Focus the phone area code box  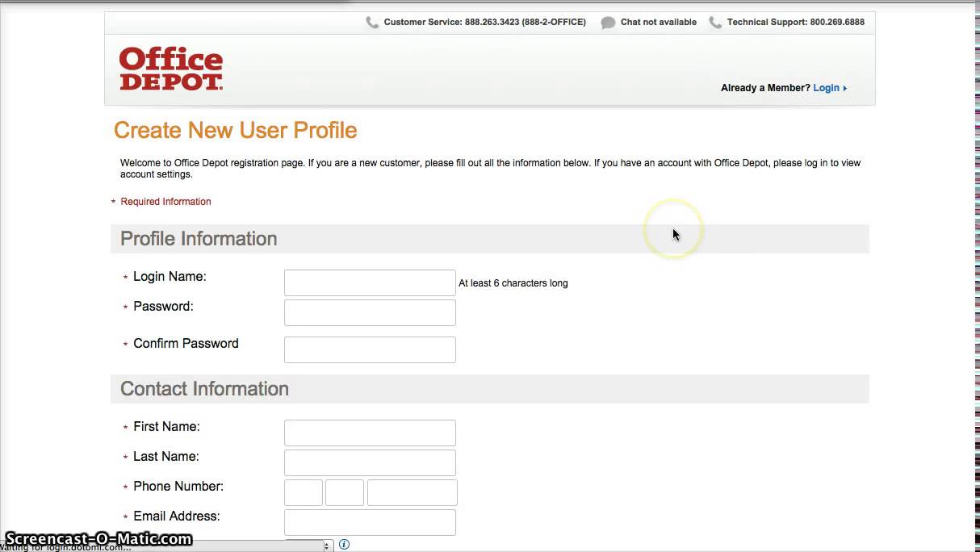[304, 492]
